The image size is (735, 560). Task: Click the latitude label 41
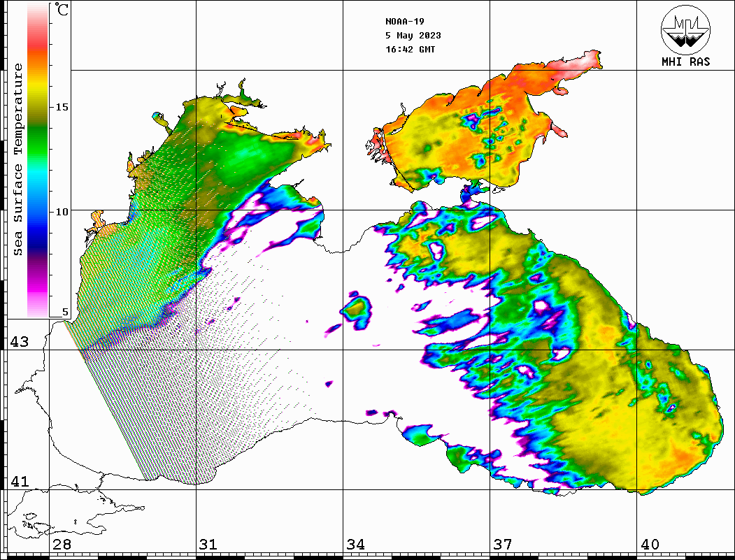[19, 481]
